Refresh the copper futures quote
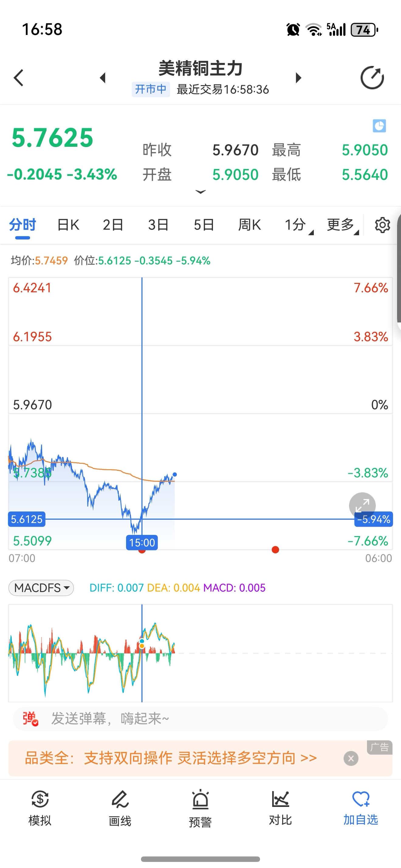Image resolution: width=401 pixels, height=868 pixels. point(372,78)
